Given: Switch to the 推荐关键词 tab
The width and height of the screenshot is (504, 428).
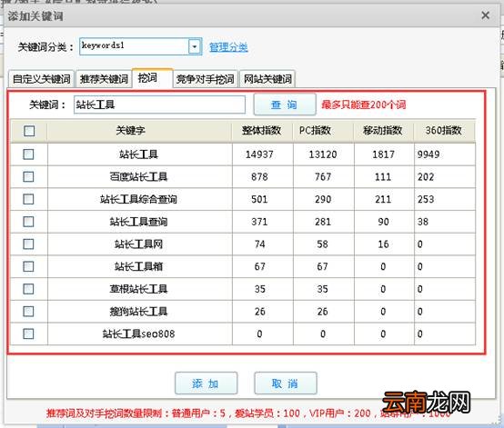Looking at the screenshot, I should point(104,79).
